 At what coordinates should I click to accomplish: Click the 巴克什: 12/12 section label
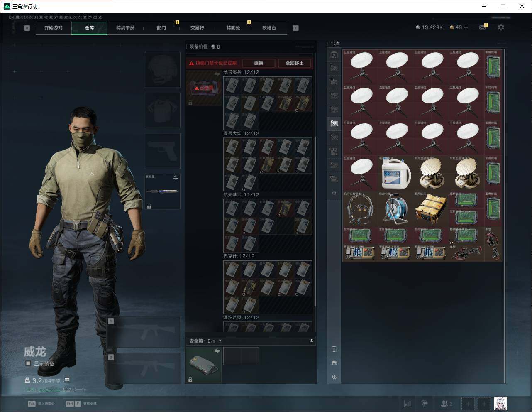pyautogui.click(x=239, y=256)
